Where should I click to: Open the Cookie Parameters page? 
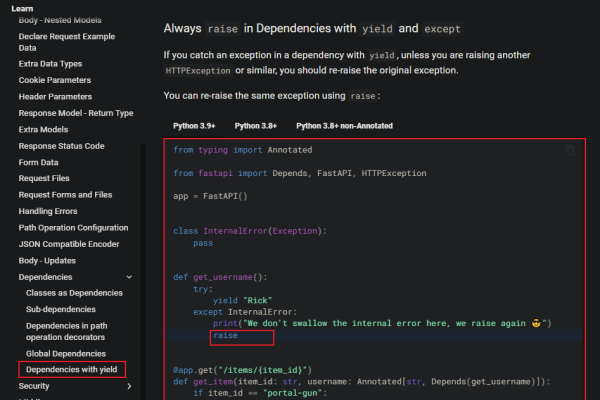[57, 81]
